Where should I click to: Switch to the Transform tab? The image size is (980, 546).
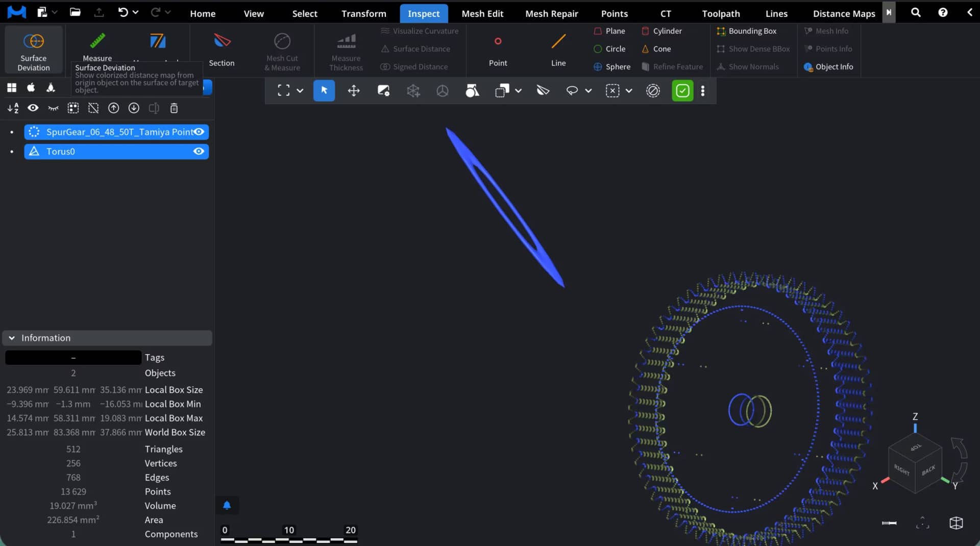(364, 14)
